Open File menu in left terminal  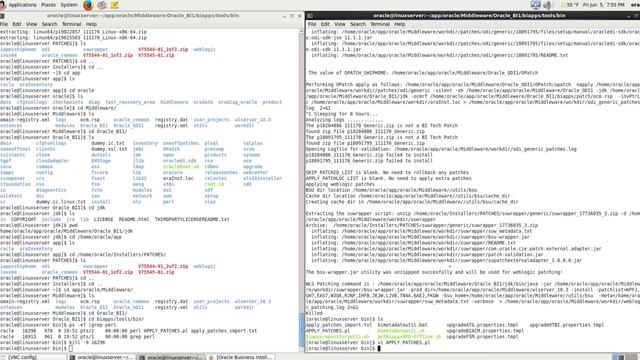pos(4,24)
